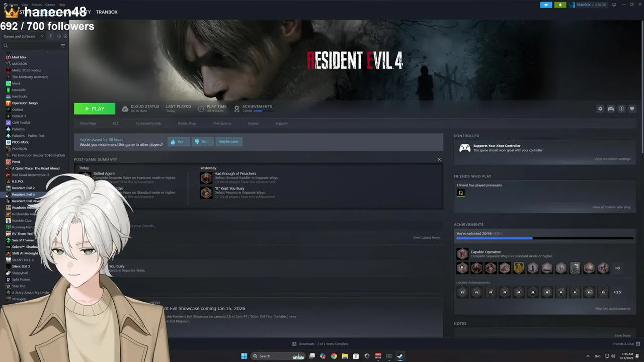This screenshot has width=644, height=362.
Task: Expand +15 more locked achievements
Action: point(617,292)
